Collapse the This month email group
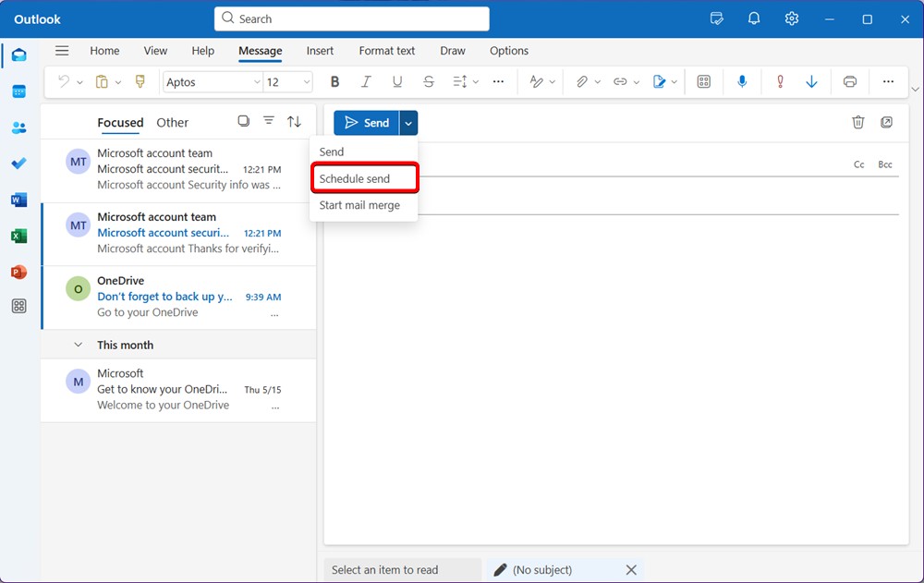924x583 pixels. 78,344
